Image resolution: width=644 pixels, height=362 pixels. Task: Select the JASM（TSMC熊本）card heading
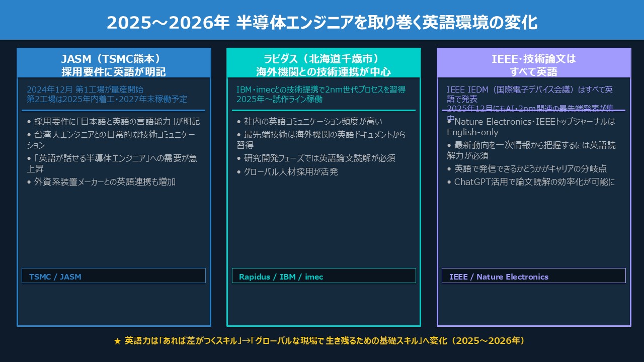114,59
